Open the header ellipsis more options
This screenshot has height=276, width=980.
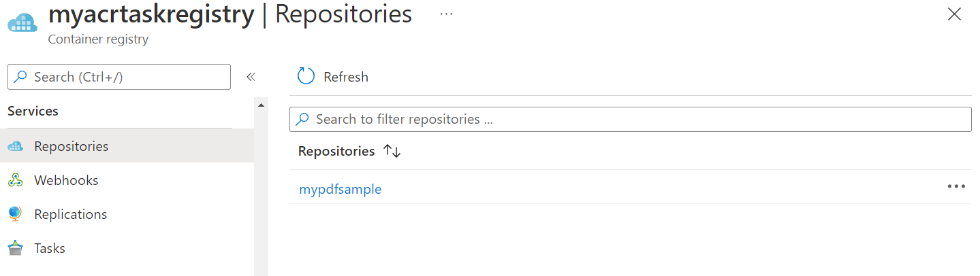pyautogui.click(x=446, y=14)
